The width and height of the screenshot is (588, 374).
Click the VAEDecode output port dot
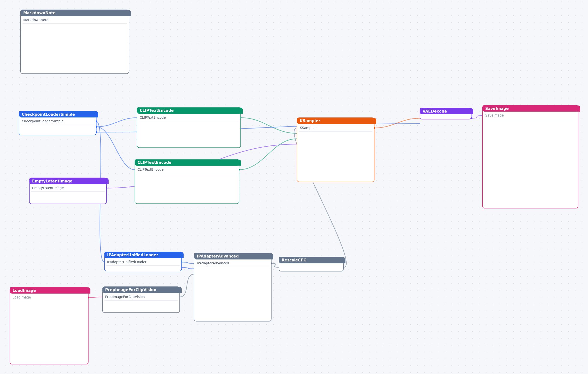[471, 118]
